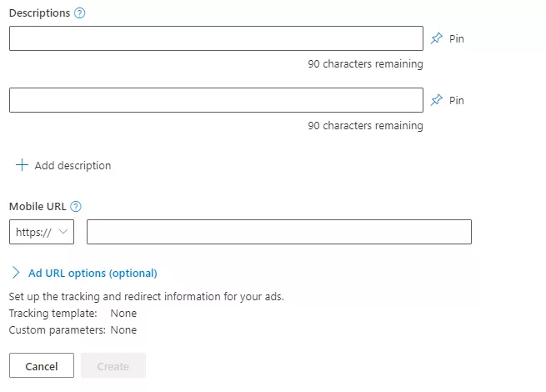Open the Mobile URL help question-mark icon
The image size is (546, 392).
(76, 207)
